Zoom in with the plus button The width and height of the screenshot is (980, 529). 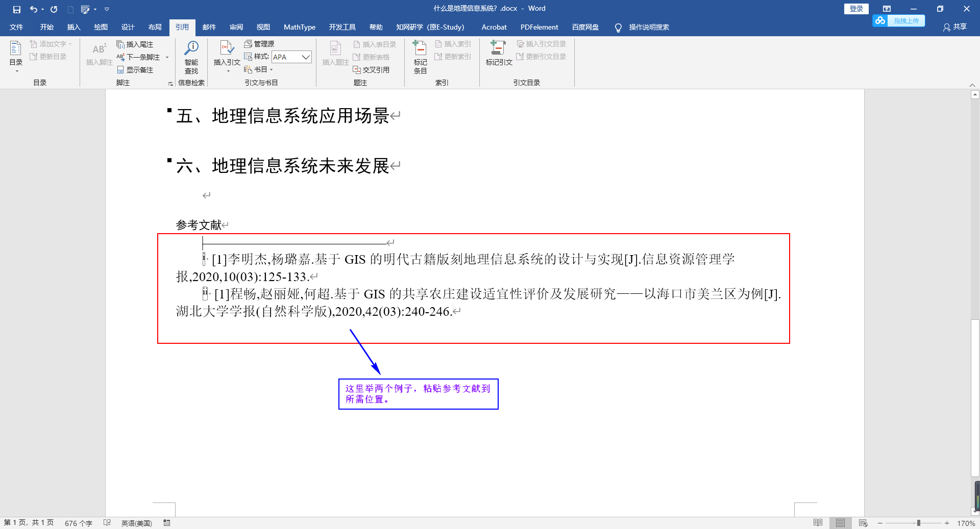(x=947, y=523)
